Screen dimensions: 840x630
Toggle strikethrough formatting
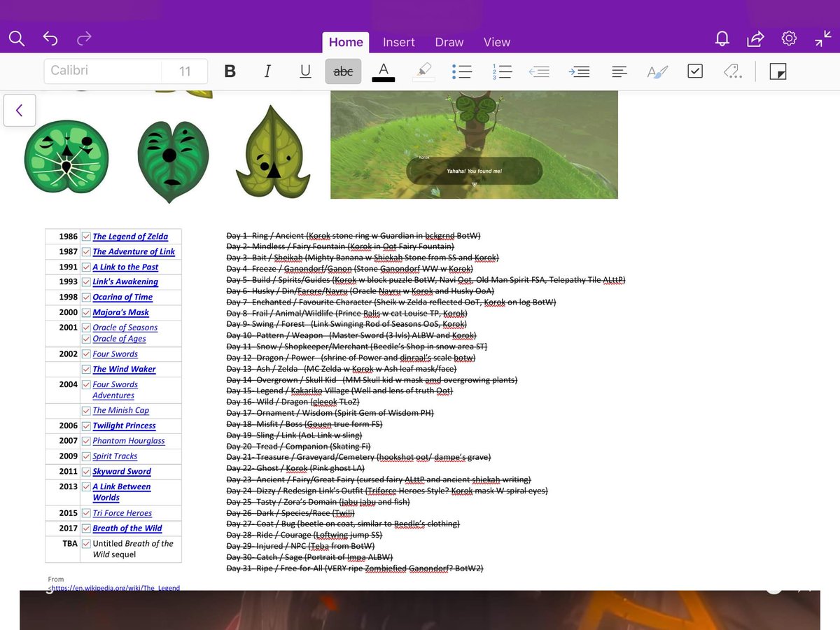[343, 71]
